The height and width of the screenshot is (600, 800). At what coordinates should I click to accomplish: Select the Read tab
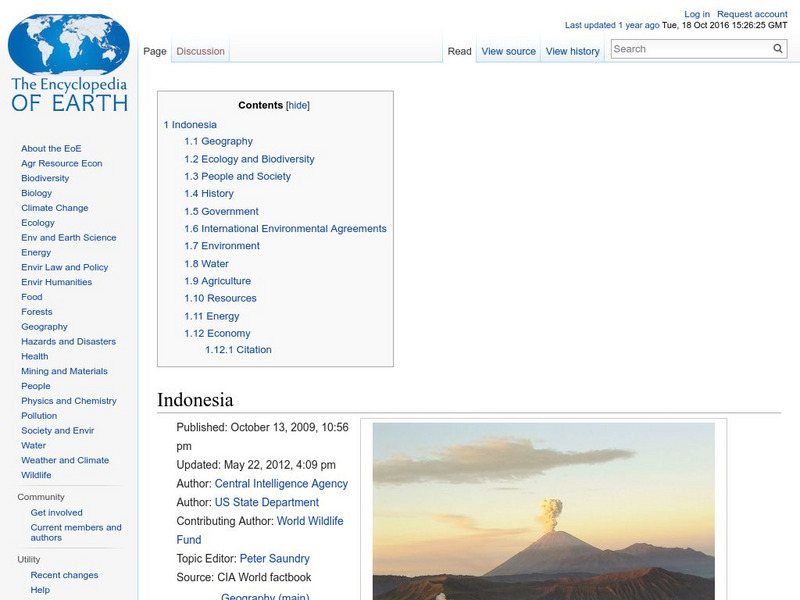tap(459, 50)
